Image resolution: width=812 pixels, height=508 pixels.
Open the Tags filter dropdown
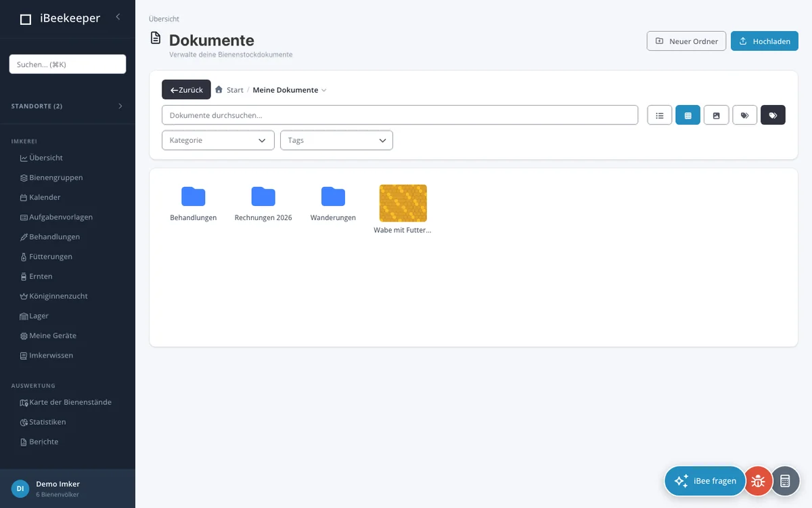[336, 140]
